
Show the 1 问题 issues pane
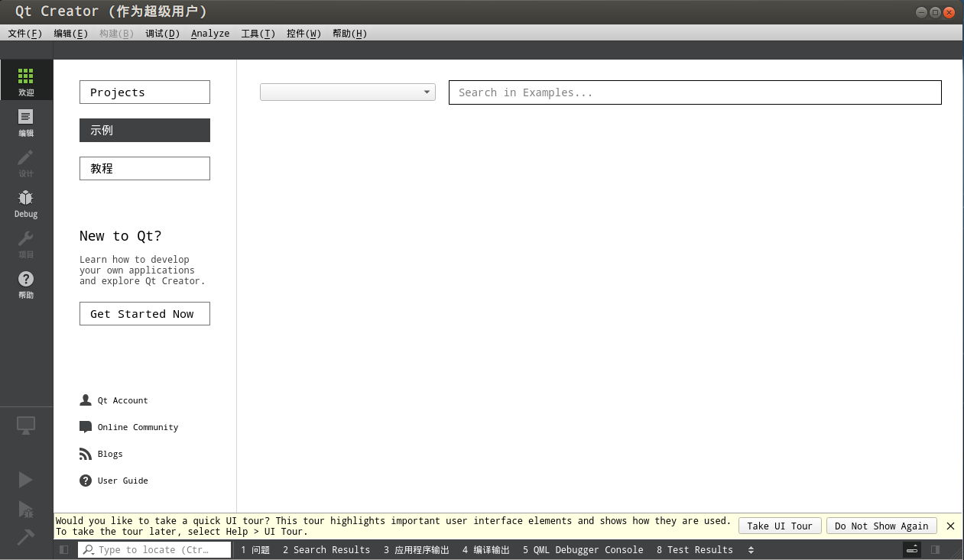pos(255,550)
